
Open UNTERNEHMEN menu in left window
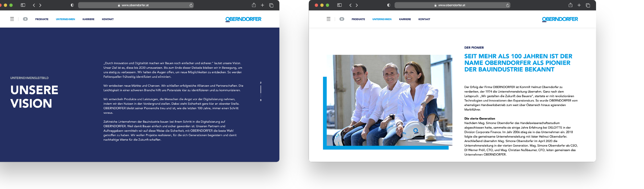coord(65,19)
